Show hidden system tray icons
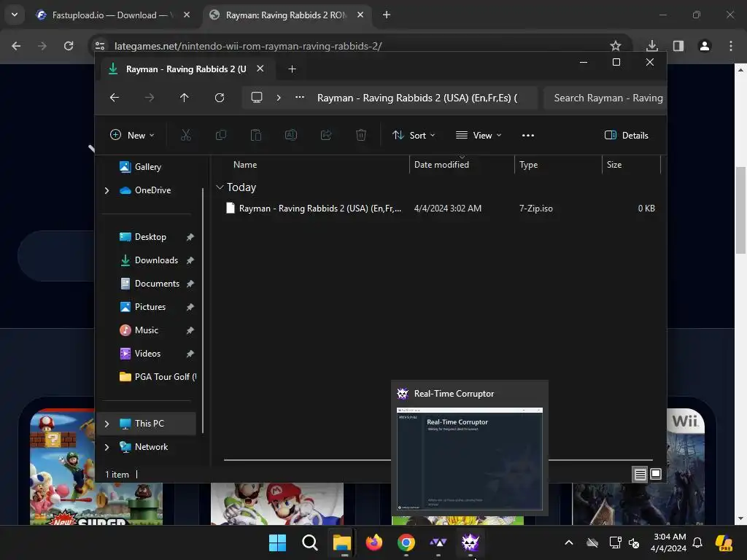The height and width of the screenshot is (560, 747). (569, 542)
